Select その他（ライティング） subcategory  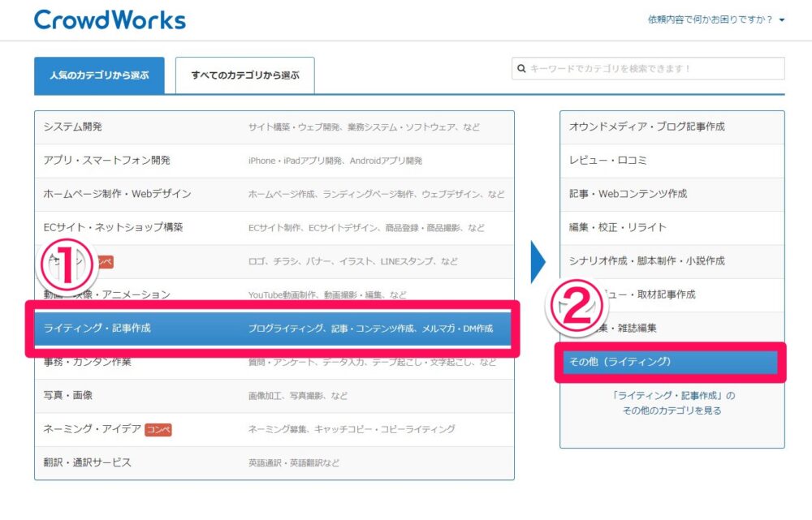tap(620, 362)
